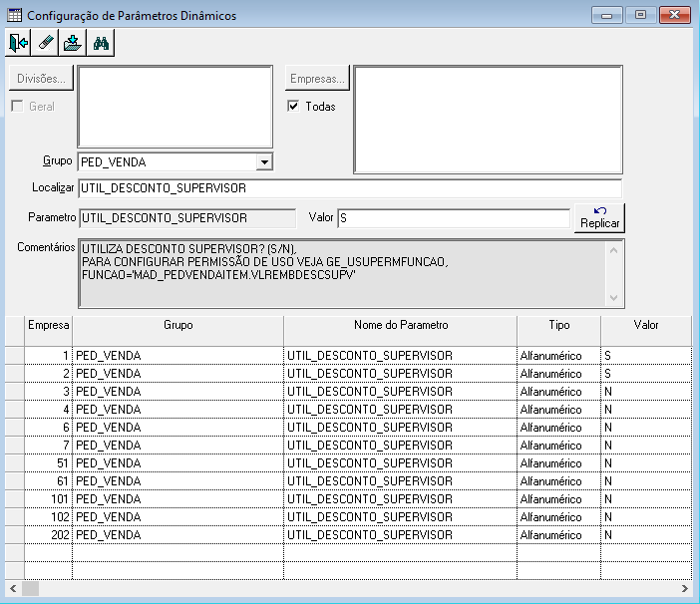Viewport: 700px width, 604px height.
Task: Click the Valor N cell for Empresa 3
Action: pos(646,392)
